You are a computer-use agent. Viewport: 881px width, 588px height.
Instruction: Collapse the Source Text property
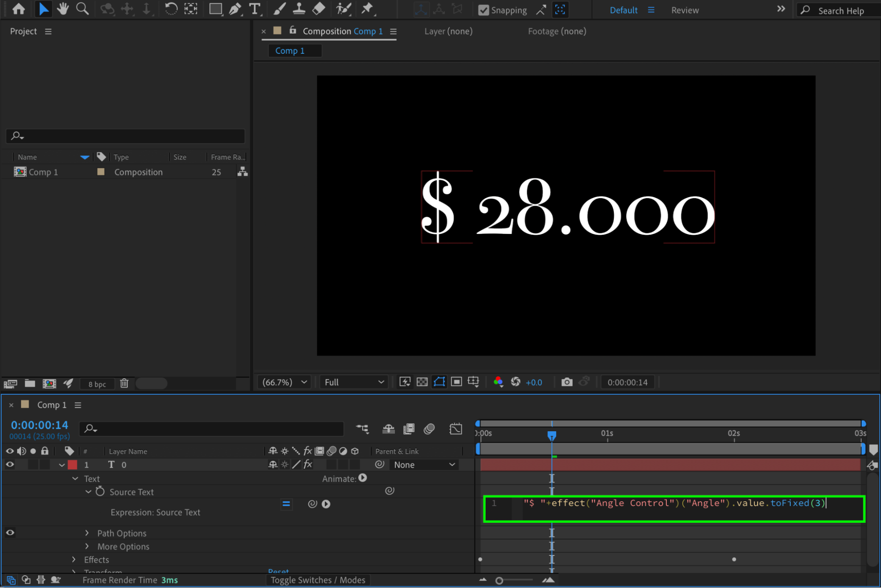[x=88, y=492]
